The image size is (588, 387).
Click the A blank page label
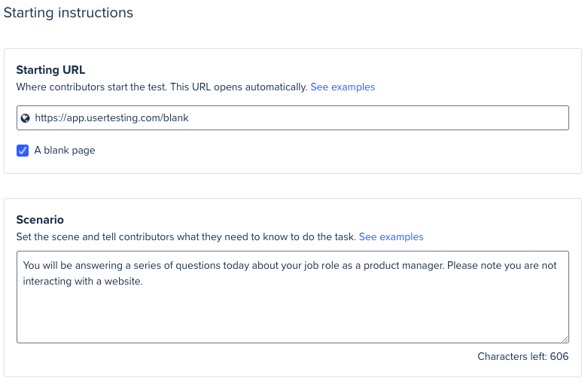point(65,151)
